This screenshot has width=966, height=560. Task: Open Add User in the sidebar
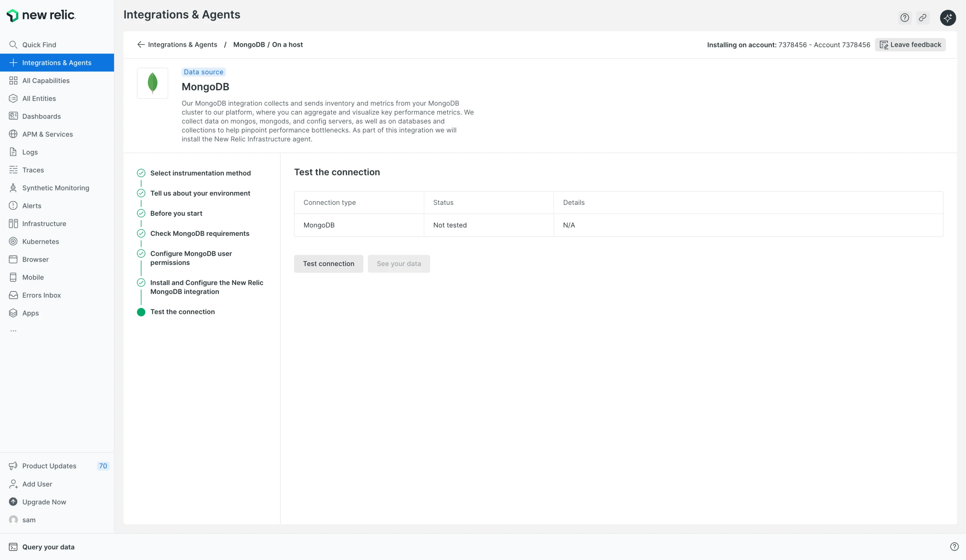click(57, 484)
